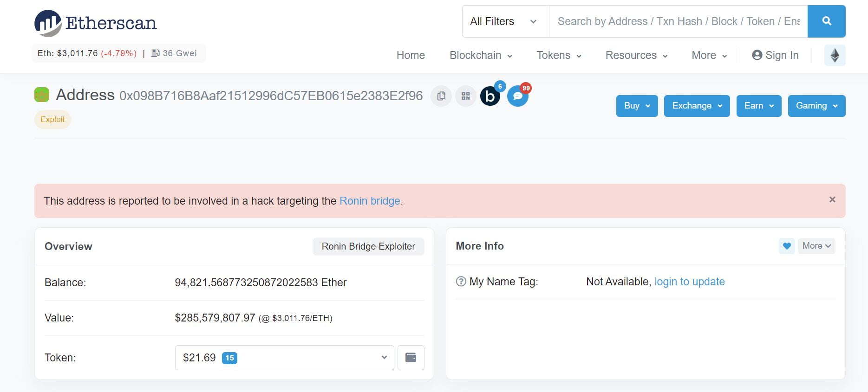Click the Etherscan logo
The height and width of the screenshot is (392, 868).
(96, 23)
